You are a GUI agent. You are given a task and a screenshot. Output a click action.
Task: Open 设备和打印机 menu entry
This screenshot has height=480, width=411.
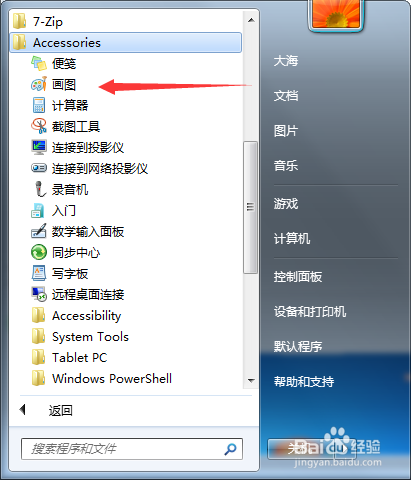310,312
